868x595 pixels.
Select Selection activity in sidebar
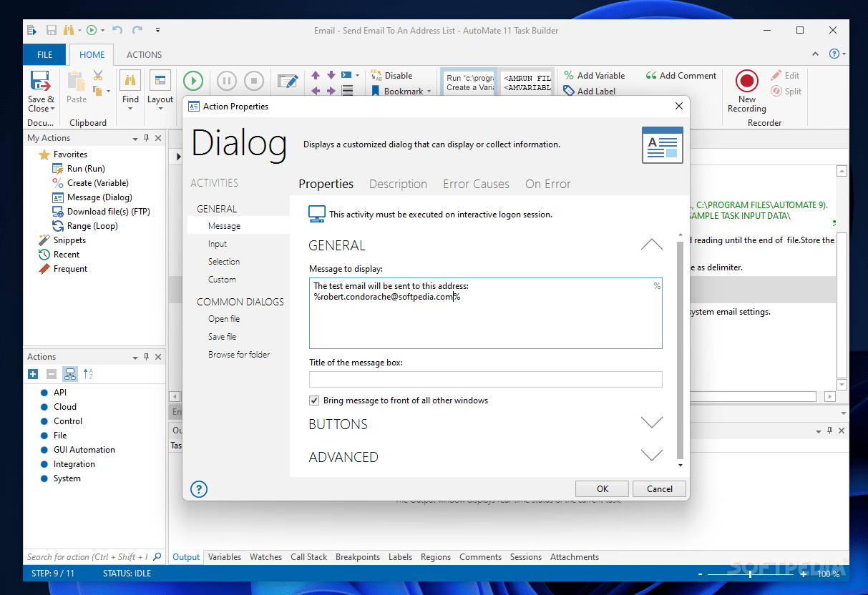pos(224,262)
